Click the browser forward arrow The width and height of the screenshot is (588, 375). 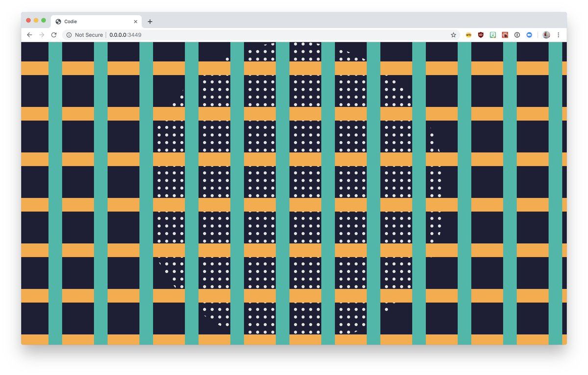[42, 35]
